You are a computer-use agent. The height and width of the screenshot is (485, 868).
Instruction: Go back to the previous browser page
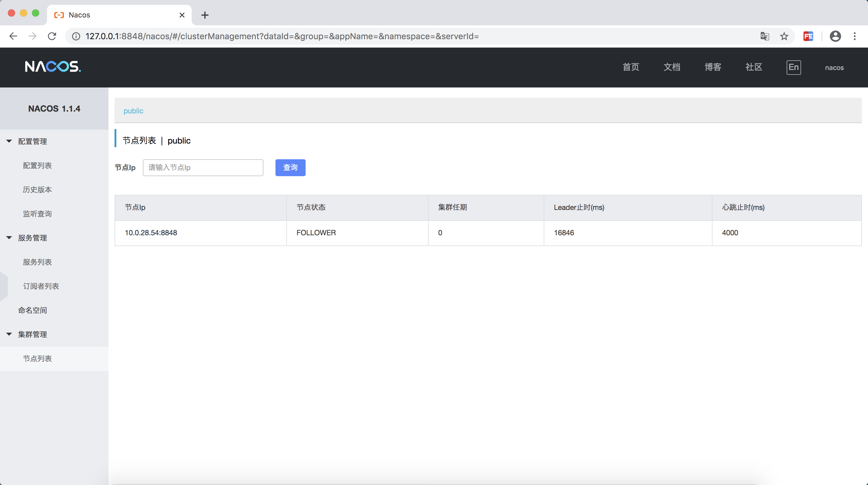[x=13, y=36]
